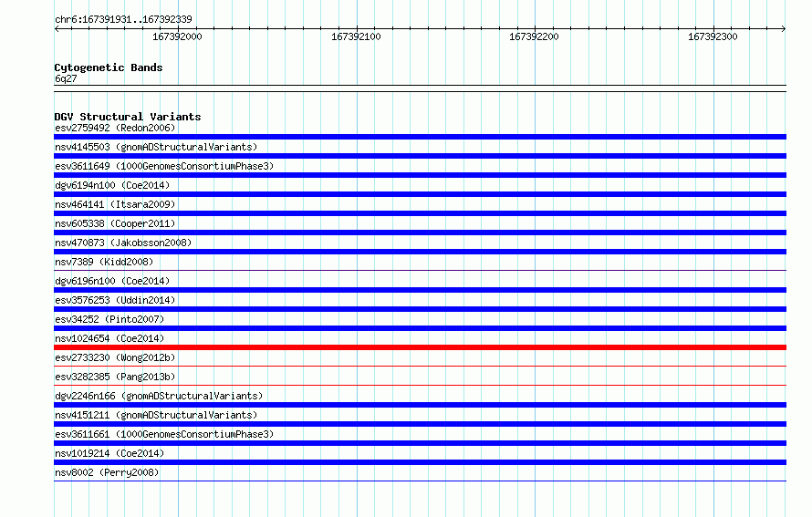Click the 167392200 ruler coordinate
Screen dimensions: 812x517
click(x=534, y=36)
